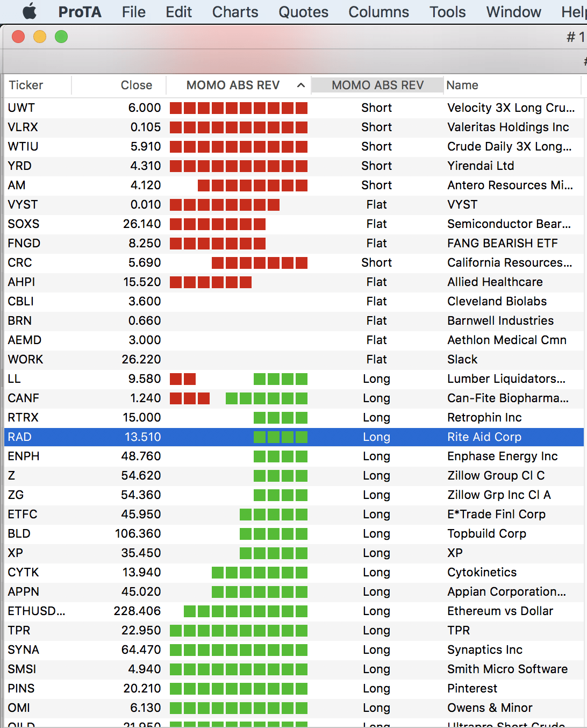587x728 pixels.
Task: Click XP close value 35.450
Action: [141, 553]
